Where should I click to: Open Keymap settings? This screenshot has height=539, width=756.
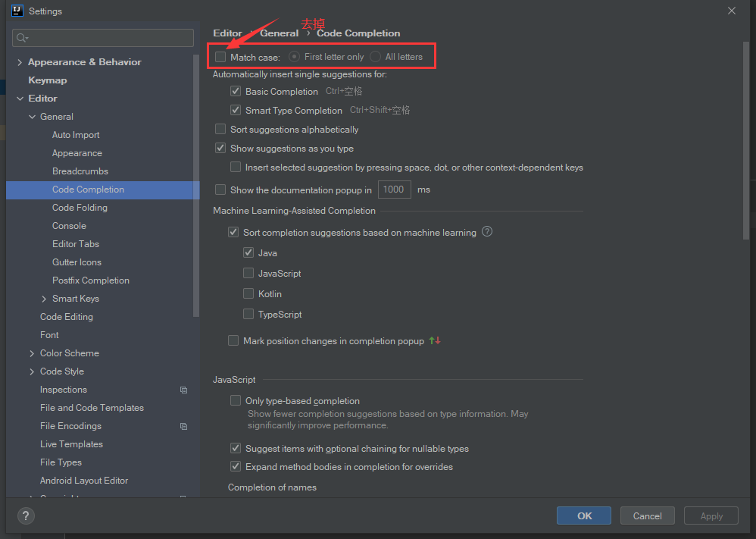click(47, 80)
